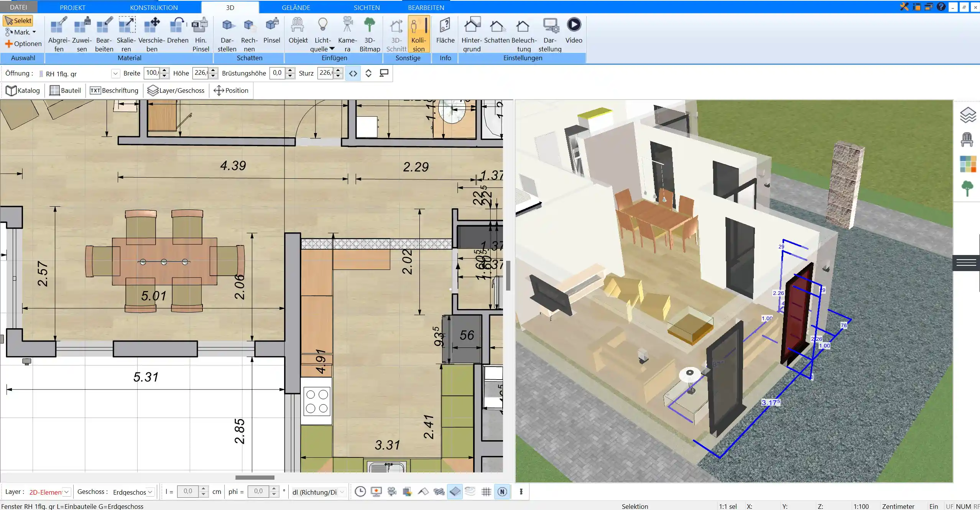Viewport: 980px width, 510px height.
Task: Activate the Verschieben material tool
Action: pyautogui.click(x=152, y=35)
